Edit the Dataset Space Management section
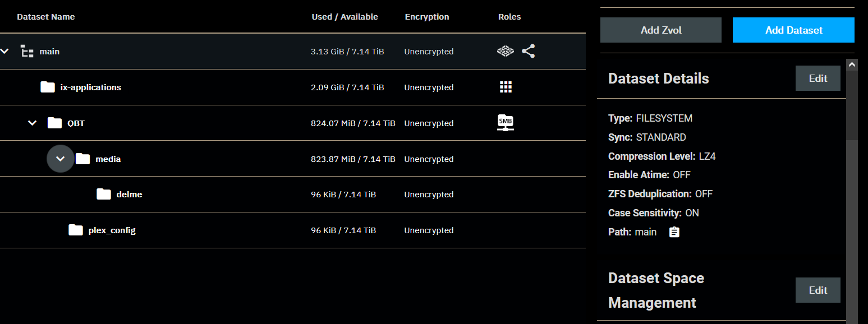This screenshot has width=868, height=324. (818, 290)
